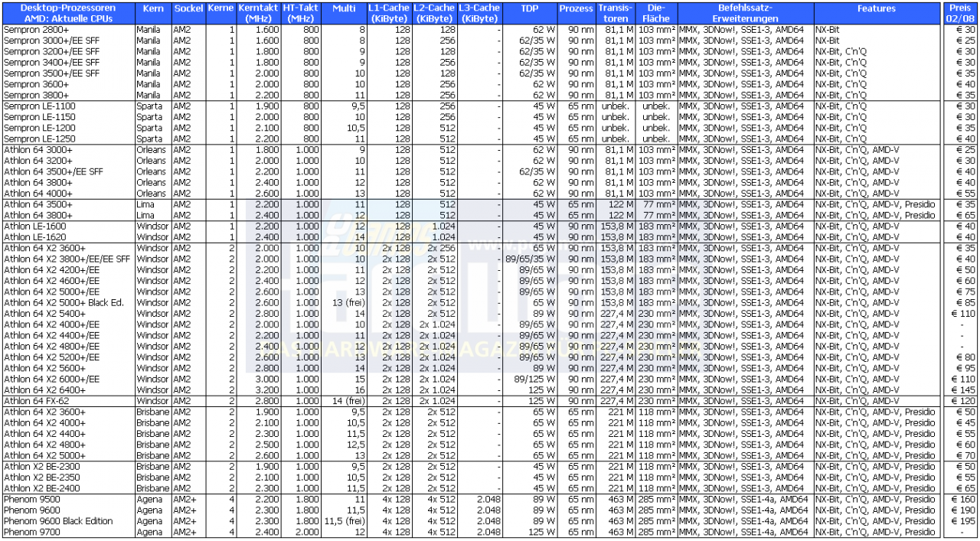Screen dimensions: 980x541
Task: Click the '€ 85' price cell
Action: [966, 302]
